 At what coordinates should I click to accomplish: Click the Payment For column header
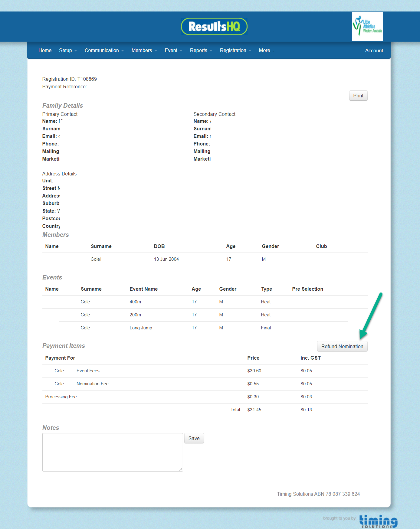[x=60, y=358]
